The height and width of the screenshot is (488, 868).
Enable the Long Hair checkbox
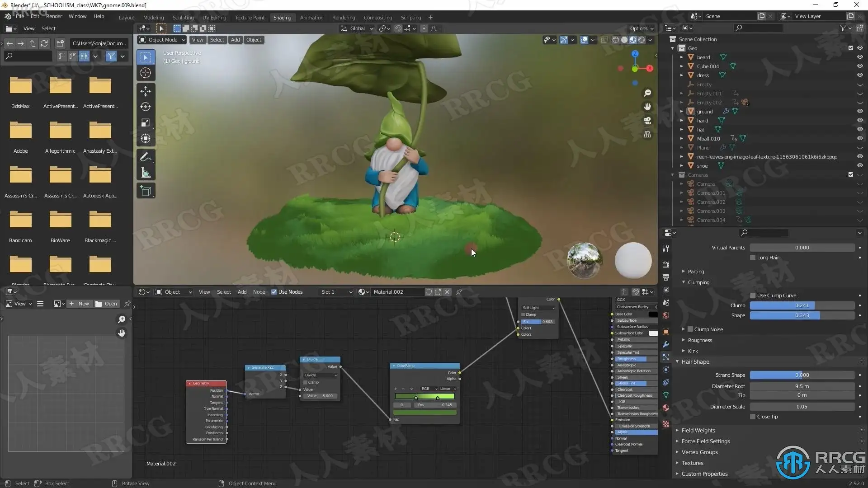coord(753,258)
